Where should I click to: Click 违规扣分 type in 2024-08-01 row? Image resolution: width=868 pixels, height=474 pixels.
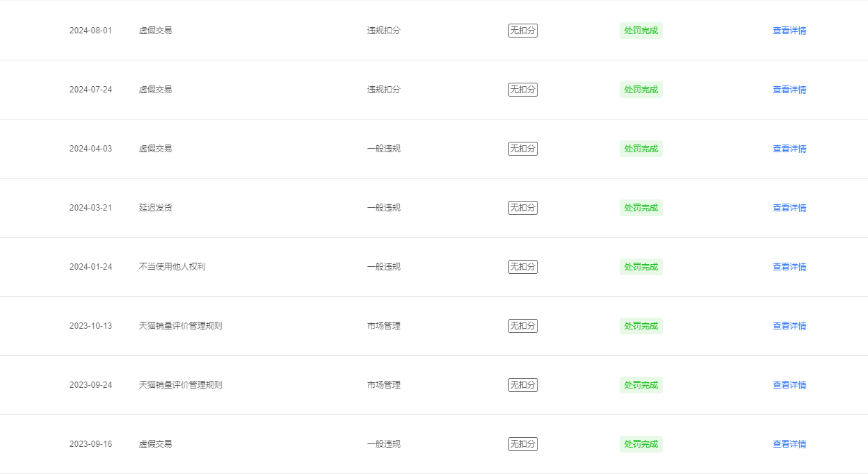[384, 31]
